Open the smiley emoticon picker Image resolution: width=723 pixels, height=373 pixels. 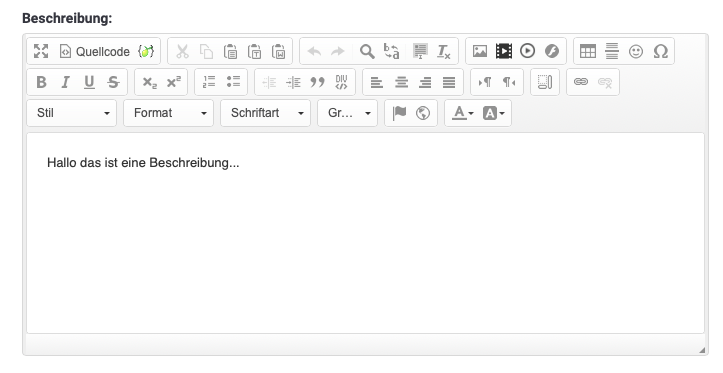point(636,51)
